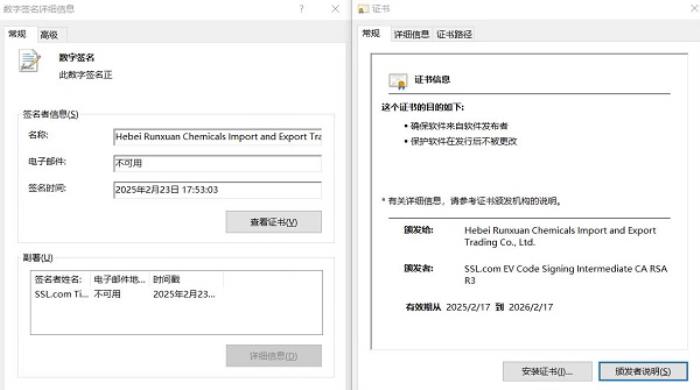Image resolution: width=700 pixels, height=390 pixels.
Task: Click the certificate information icon
Action: (398, 81)
